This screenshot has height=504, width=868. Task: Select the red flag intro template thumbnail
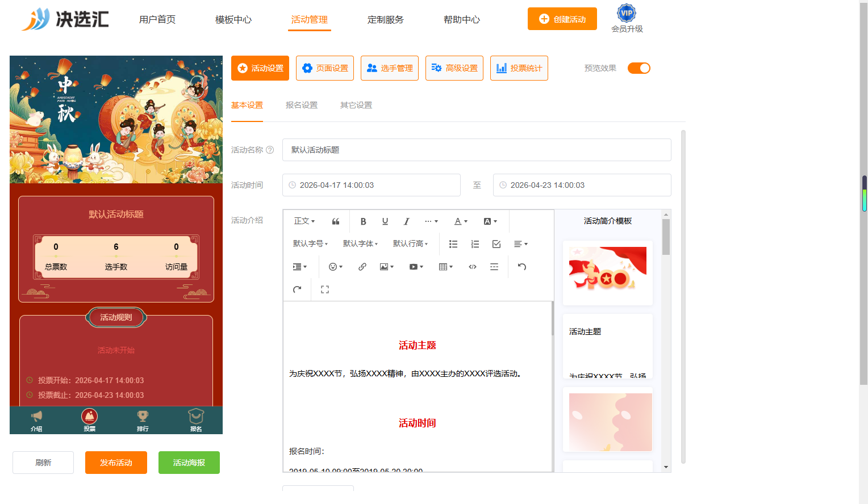[x=608, y=273]
